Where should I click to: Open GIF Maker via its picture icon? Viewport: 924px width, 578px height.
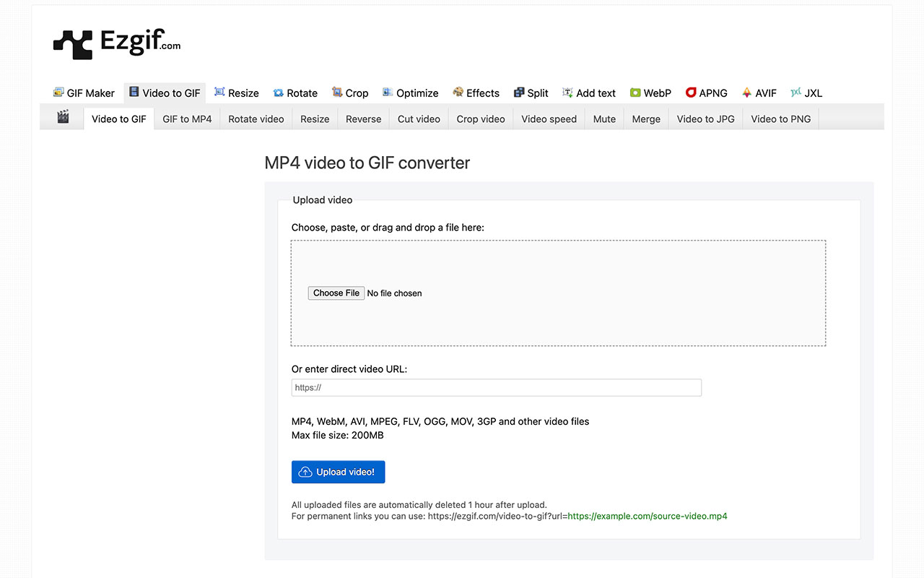tap(58, 92)
